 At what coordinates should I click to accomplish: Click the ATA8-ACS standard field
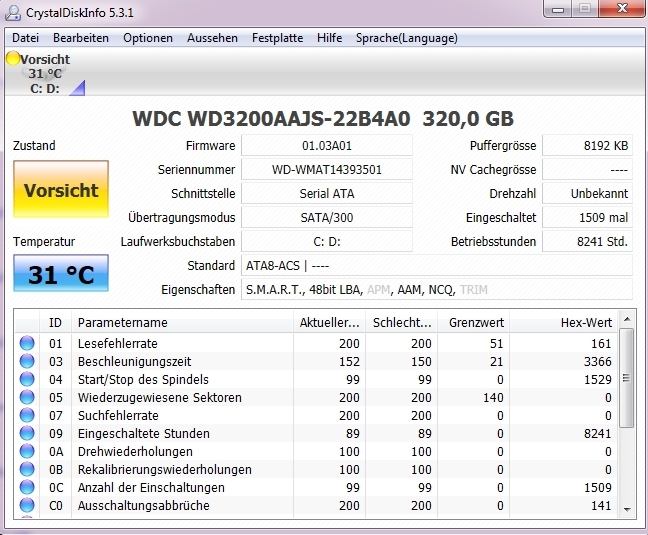coord(437,265)
